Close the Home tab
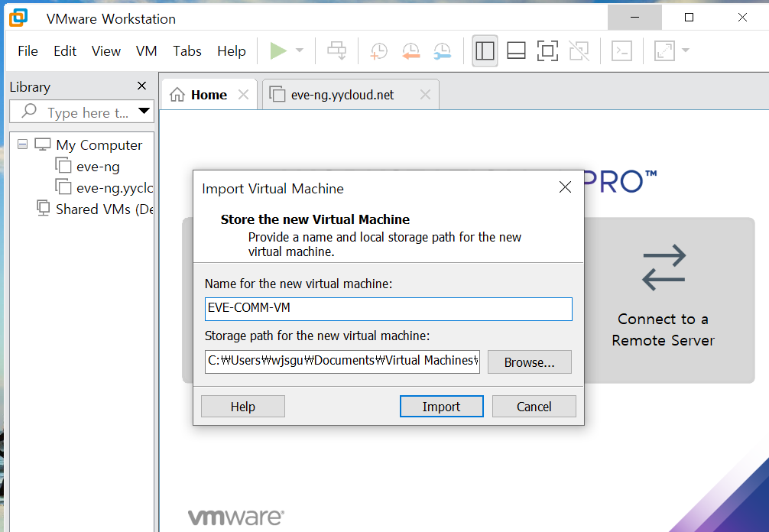The image size is (769, 532). pos(243,95)
